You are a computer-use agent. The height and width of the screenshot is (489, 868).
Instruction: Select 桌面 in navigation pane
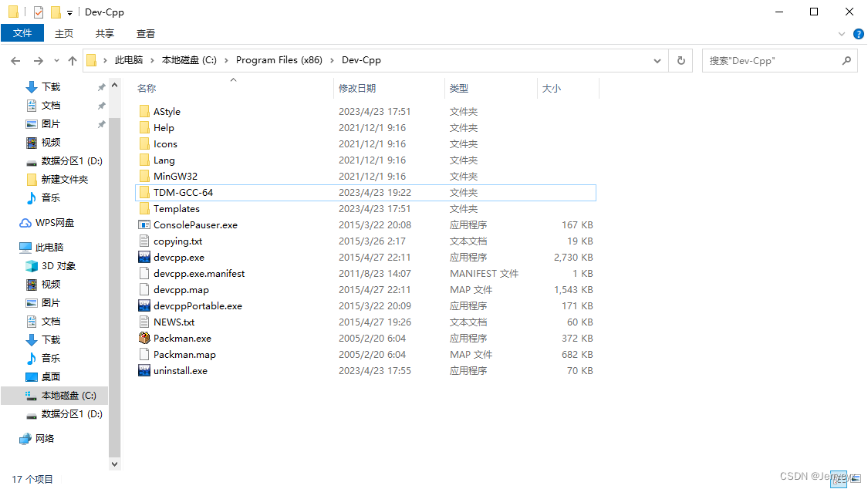(x=50, y=377)
